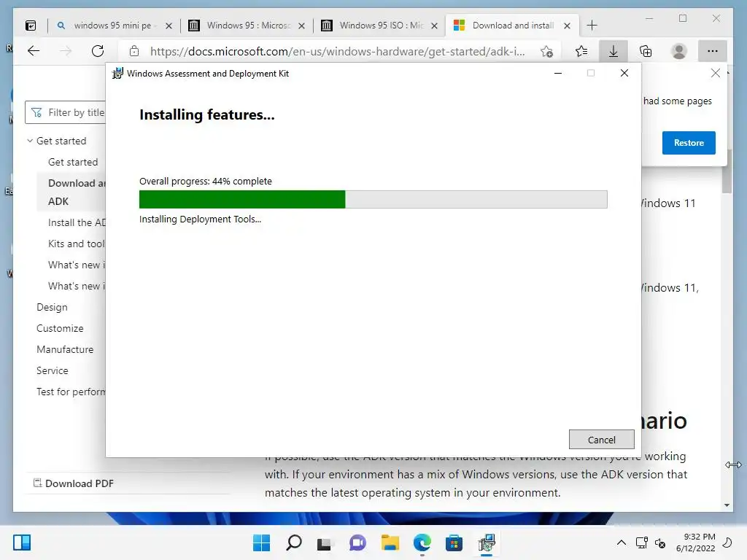The height and width of the screenshot is (560, 747).
Task: Click the page vertical scrollbar thumb
Action: (x=727, y=171)
